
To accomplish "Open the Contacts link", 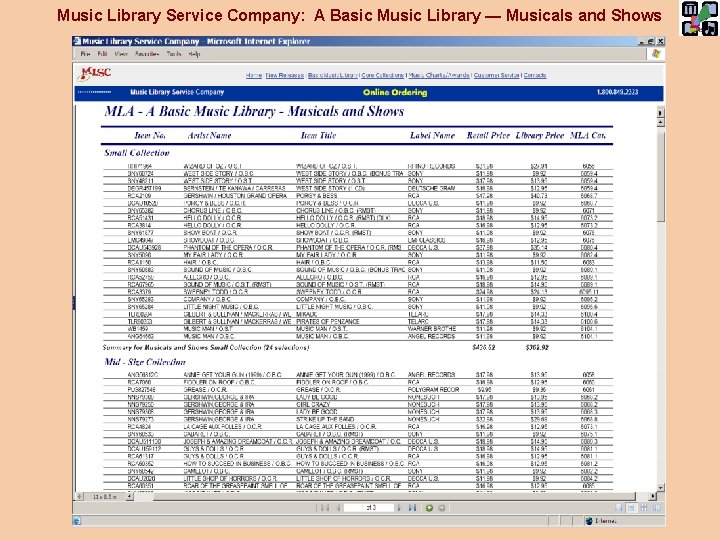I will [535, 75].
